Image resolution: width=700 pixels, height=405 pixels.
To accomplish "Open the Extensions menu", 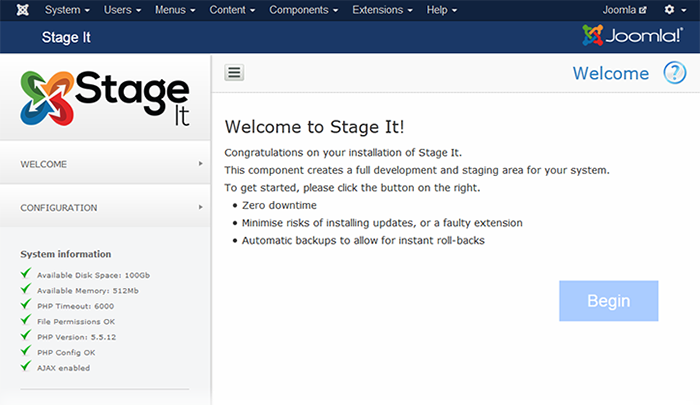I will coord(382,10).
